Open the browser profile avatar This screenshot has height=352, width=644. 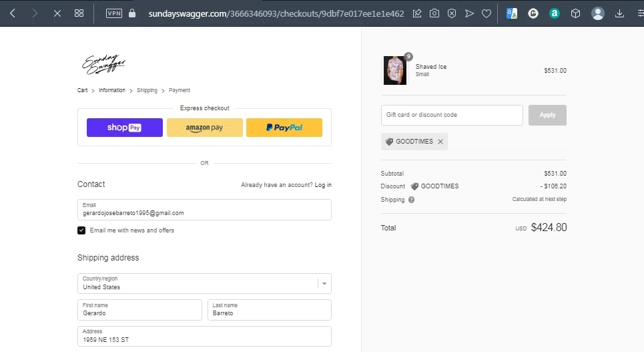(598, 13)
